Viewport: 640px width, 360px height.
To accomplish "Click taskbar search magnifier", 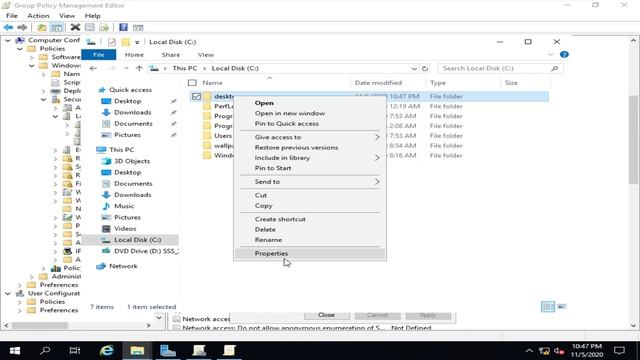I will pyautogui.click(x=45, y=351).
